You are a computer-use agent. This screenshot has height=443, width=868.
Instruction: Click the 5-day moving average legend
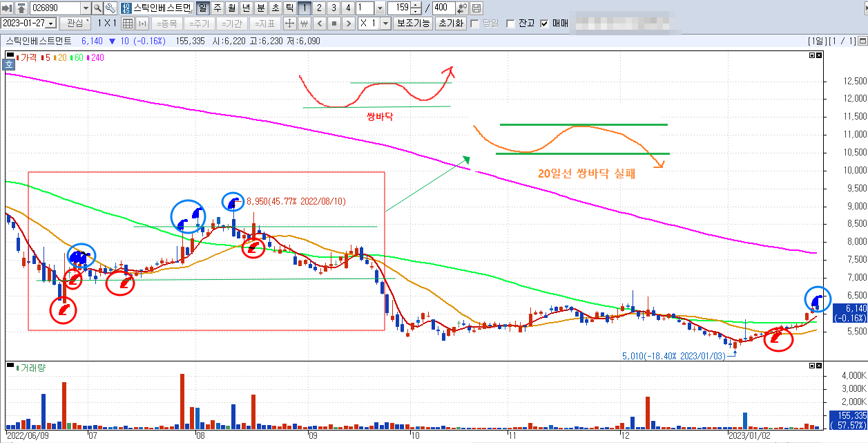[x=46, y=57]
